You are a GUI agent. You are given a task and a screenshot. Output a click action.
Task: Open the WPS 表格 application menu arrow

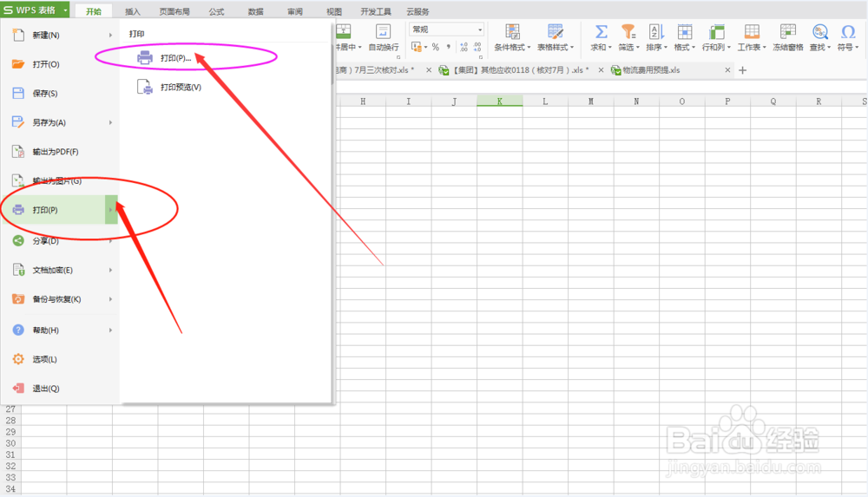[x=65, y=10]
